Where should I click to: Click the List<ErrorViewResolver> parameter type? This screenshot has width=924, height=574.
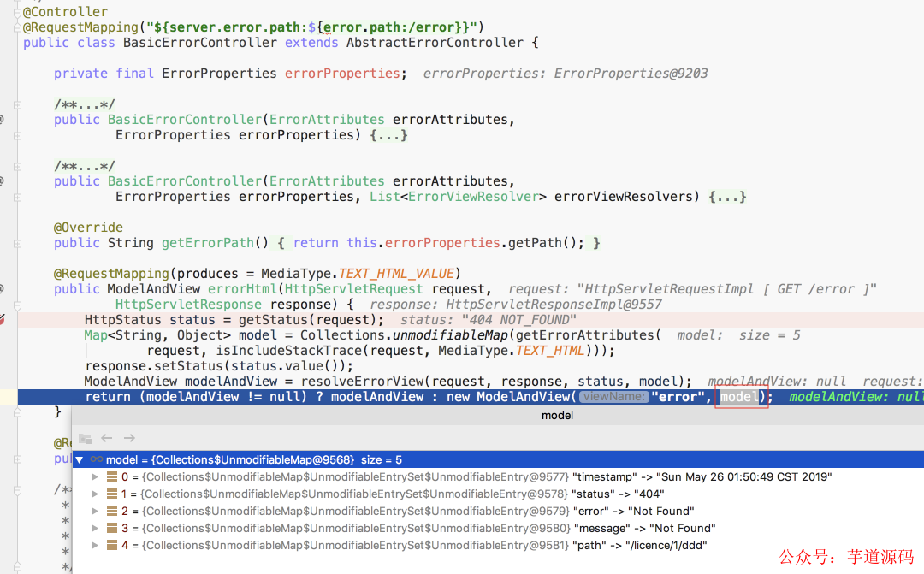click(x=458, y=196)
